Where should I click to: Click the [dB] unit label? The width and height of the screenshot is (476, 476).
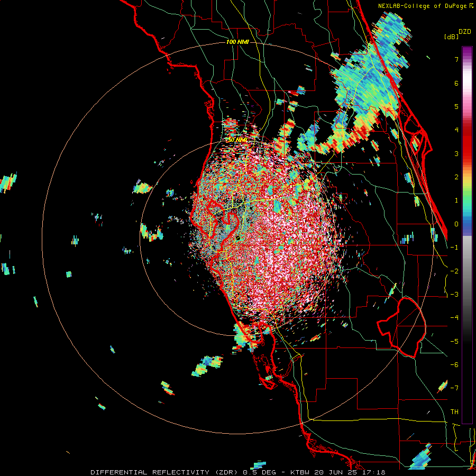pos(451,36)
